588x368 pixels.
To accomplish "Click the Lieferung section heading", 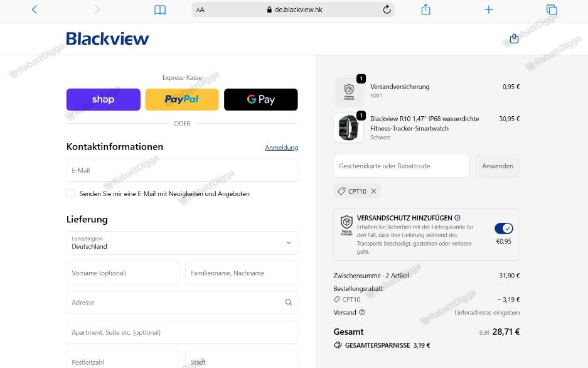I will point(87,219).
